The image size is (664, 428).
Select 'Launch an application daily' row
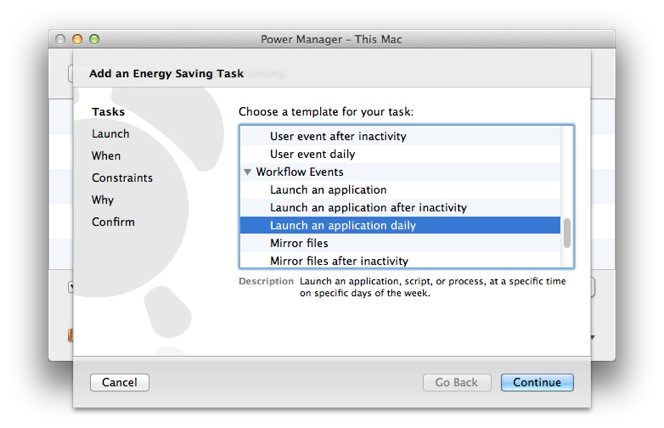pos(400,225)
